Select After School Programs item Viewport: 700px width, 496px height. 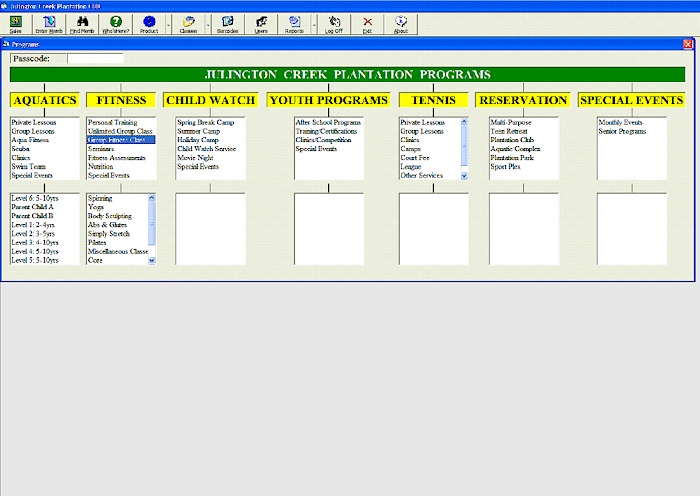pyautogui.click(x=328, y=122)
